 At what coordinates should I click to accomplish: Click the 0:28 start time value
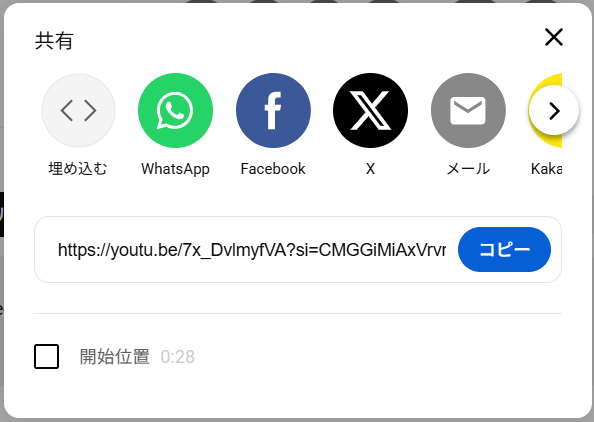tap(178, 357)
